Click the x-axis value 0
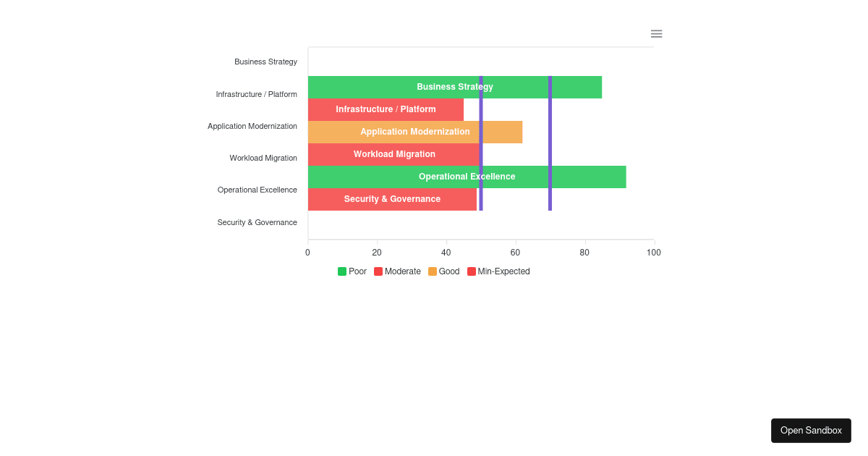 point(307,253)
